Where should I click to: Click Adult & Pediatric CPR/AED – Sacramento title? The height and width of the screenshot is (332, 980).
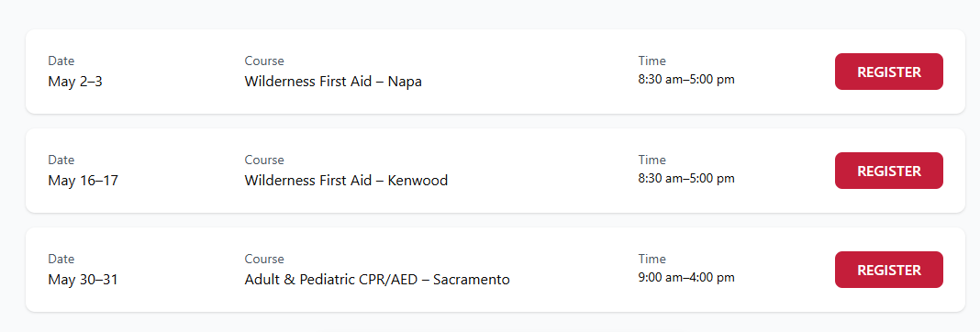pyautogui.click(x=377, y=280)
